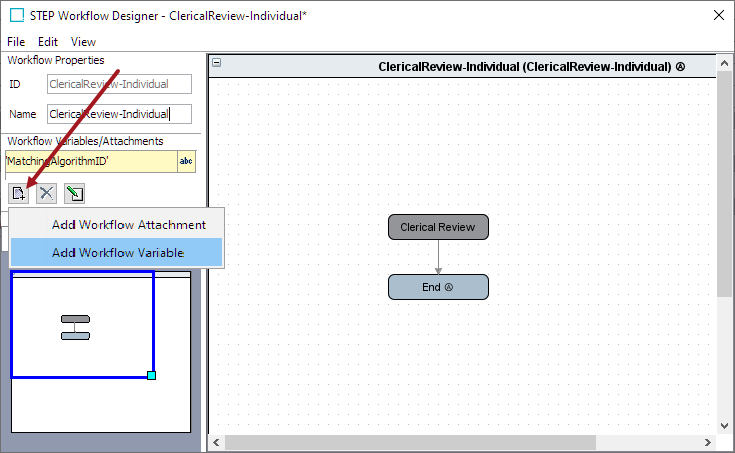Viewport: 735px width, 453px height.
Task: Click the delete variable X icon
Action: click(x=46, y=193)
